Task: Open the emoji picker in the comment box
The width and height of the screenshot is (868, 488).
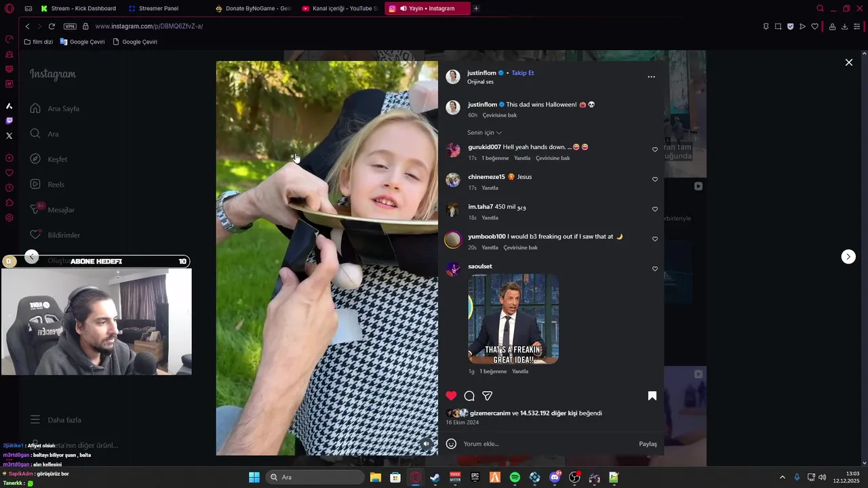Action: point(451,444)
